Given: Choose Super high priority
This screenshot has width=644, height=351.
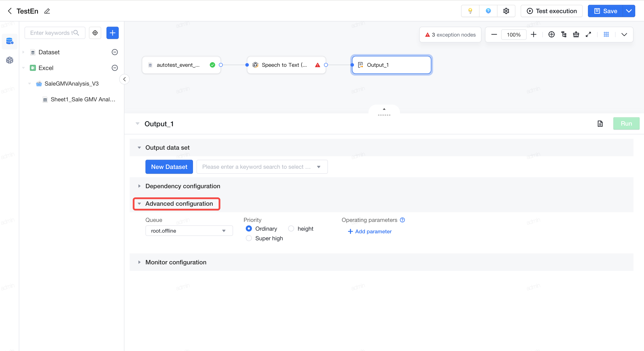Looking at the screenshot, I should pyautogui.click(x=248, y=238).
